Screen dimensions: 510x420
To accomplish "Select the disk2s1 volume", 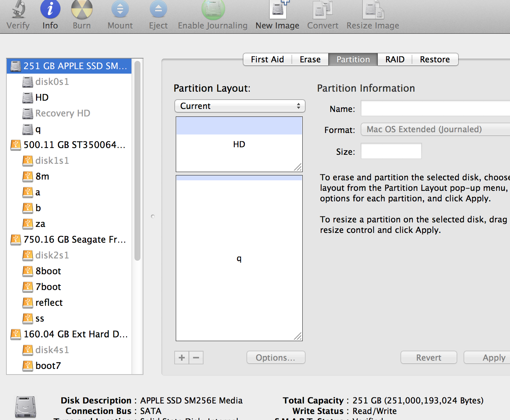I will pos(69,255).
